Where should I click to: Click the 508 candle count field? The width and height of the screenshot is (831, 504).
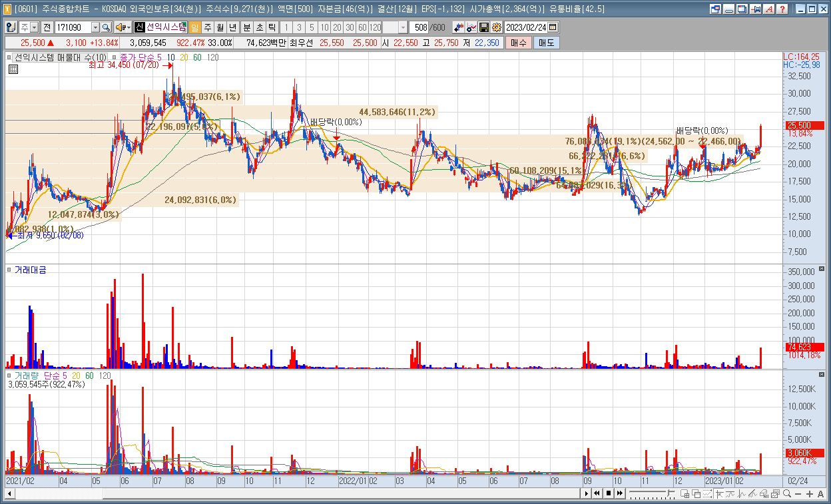pos(419,27)
